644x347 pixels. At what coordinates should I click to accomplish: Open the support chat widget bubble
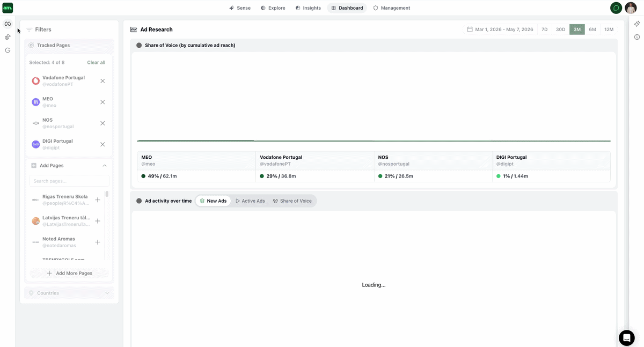pos(626,338)
